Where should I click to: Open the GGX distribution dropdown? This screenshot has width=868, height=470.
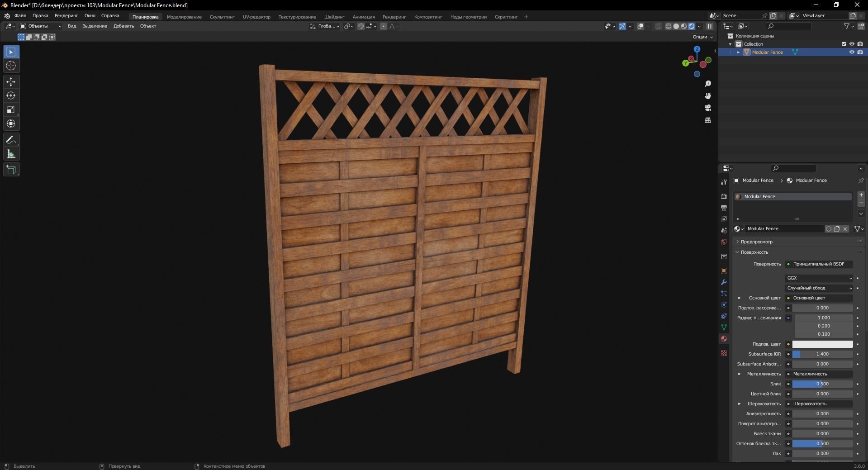coord(819,278)
